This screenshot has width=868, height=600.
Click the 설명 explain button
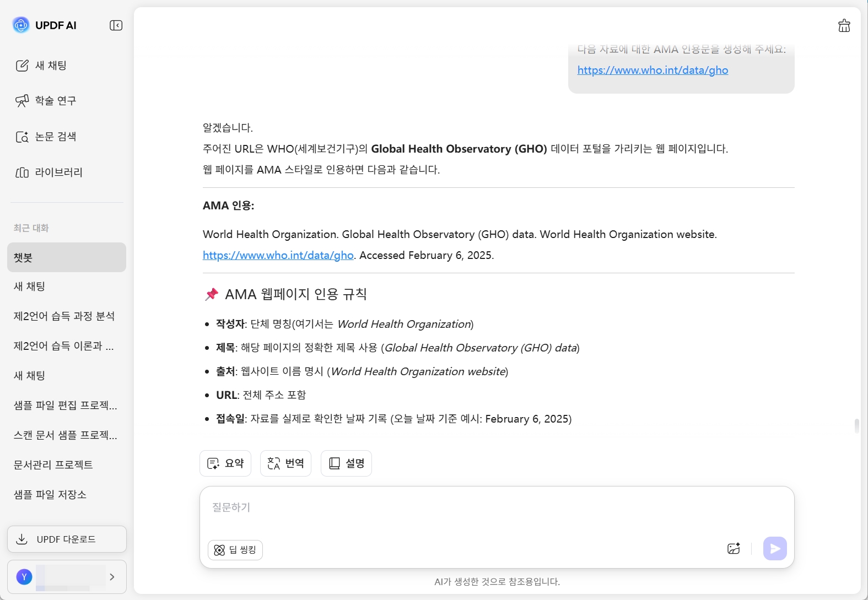(346, 463)
